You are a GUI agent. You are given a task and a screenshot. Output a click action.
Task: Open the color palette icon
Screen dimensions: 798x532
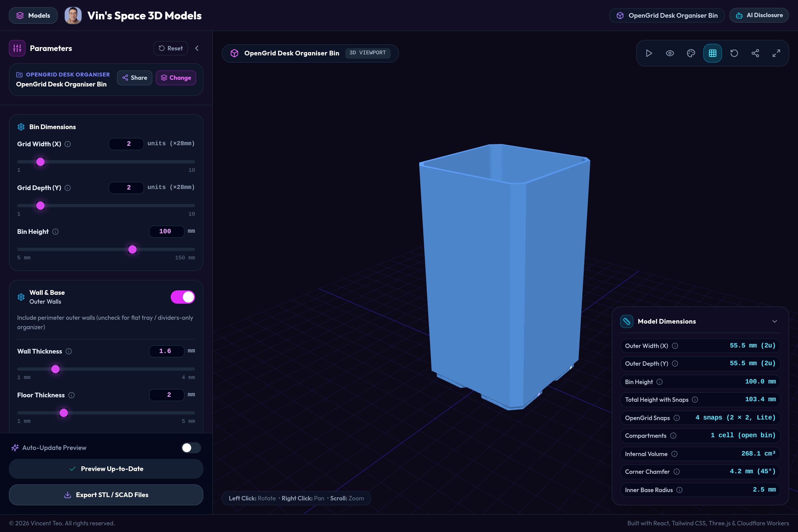point(691,53)
